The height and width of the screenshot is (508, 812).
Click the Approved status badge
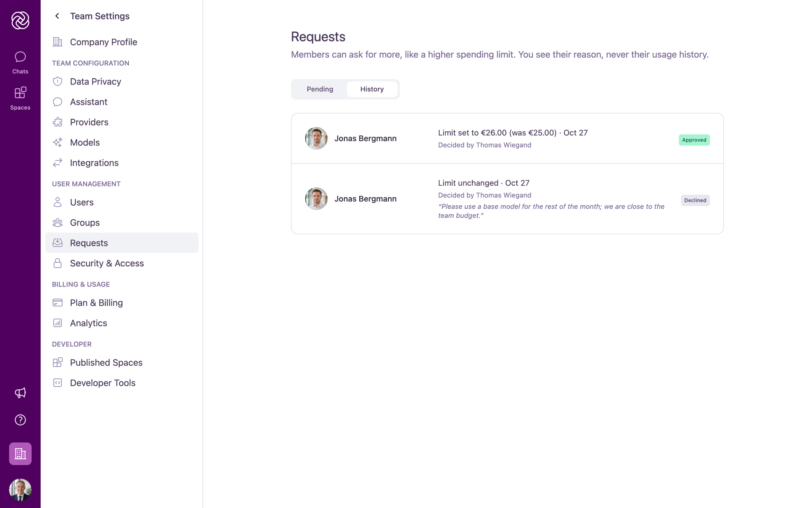(694, 140)
